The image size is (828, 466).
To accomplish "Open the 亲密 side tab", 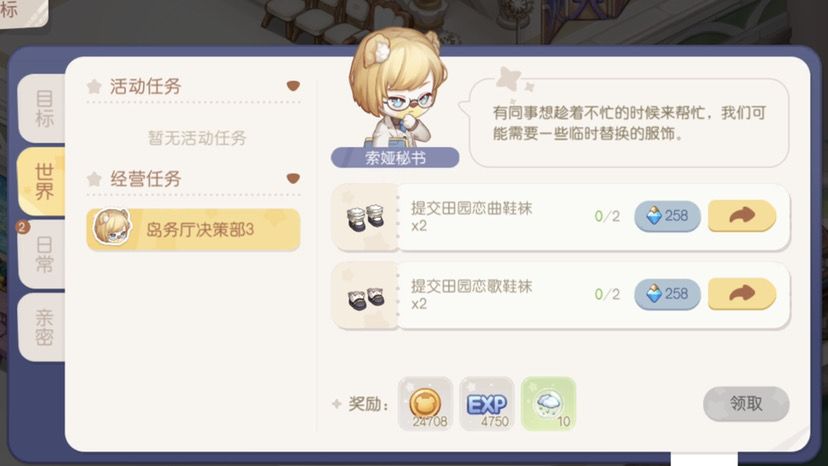I will pos(43,327).
